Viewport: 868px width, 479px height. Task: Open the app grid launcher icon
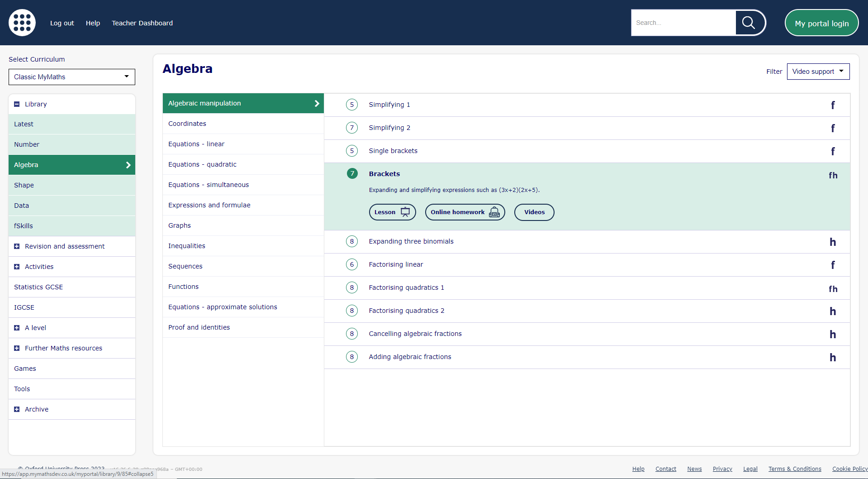click(22, 23)
